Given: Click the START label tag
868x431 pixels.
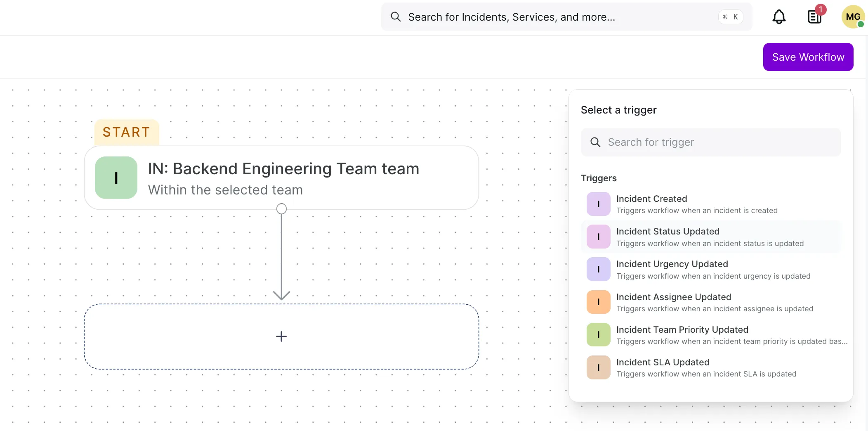Looking at the screenshot, I should 127,132.
